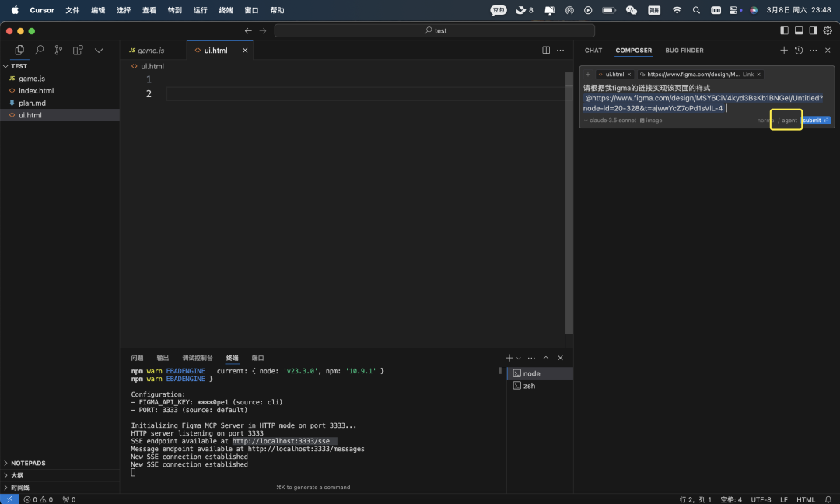The image size is (840, 504).
Task: Open the claude-3.5-sonnet model dropdown
Action: 611,121
